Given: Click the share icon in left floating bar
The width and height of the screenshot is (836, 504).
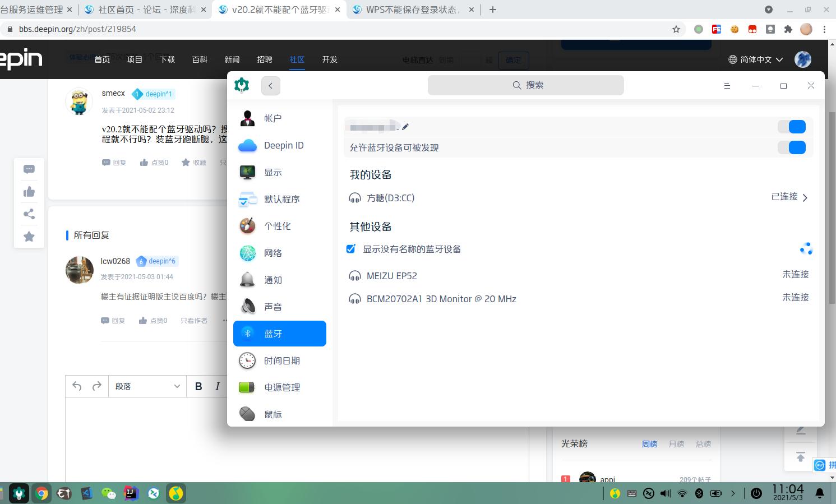Looking at the screenshot, I should tap(29, 214).
